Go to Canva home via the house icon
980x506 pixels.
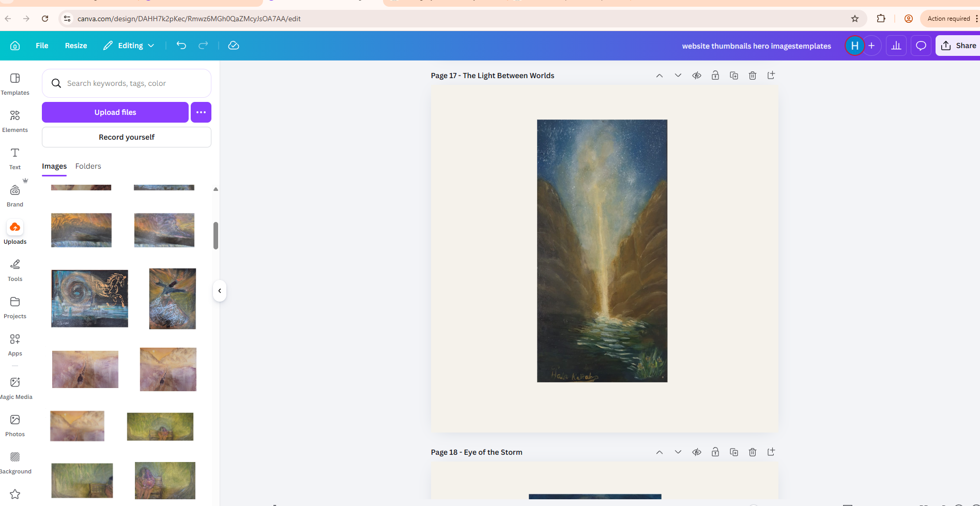coord(15,46)
